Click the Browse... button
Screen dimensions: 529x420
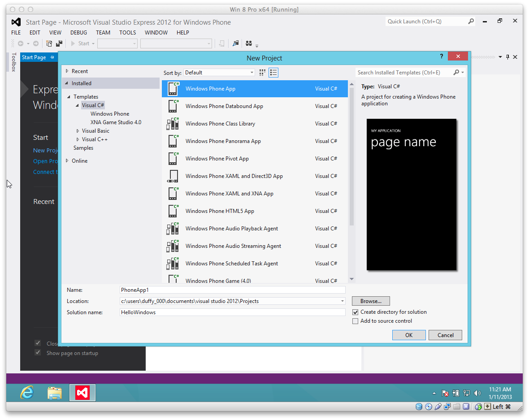click(371, 301)
